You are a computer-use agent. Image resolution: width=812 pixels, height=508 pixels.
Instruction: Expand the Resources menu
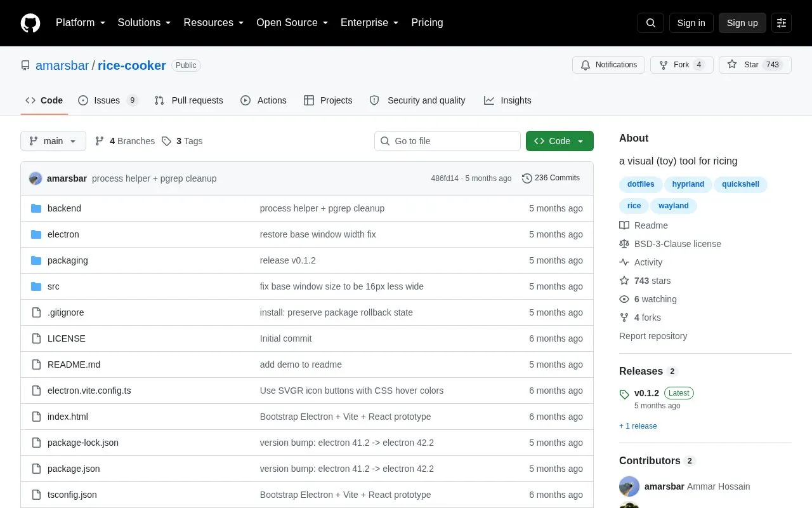(x=214, y=23)
